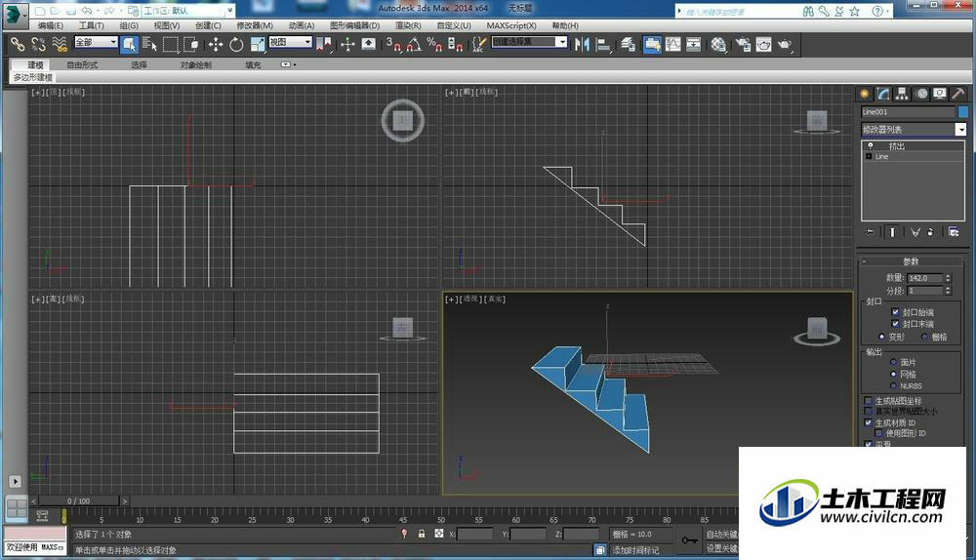The width and height of the screenshot is (976, 560).
Task: Choose the Rectangular Selection Region tool
Action: [171, 44]
